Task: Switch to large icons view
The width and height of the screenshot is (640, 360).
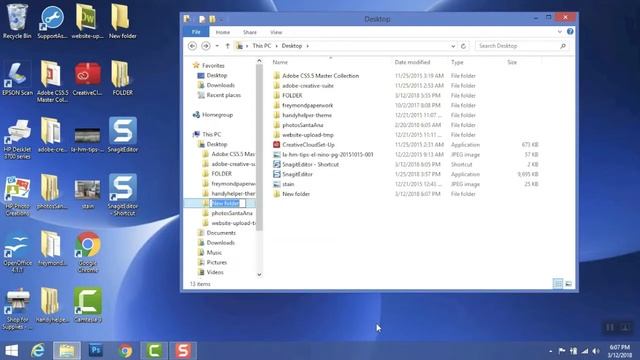Action: pos(569,283)
